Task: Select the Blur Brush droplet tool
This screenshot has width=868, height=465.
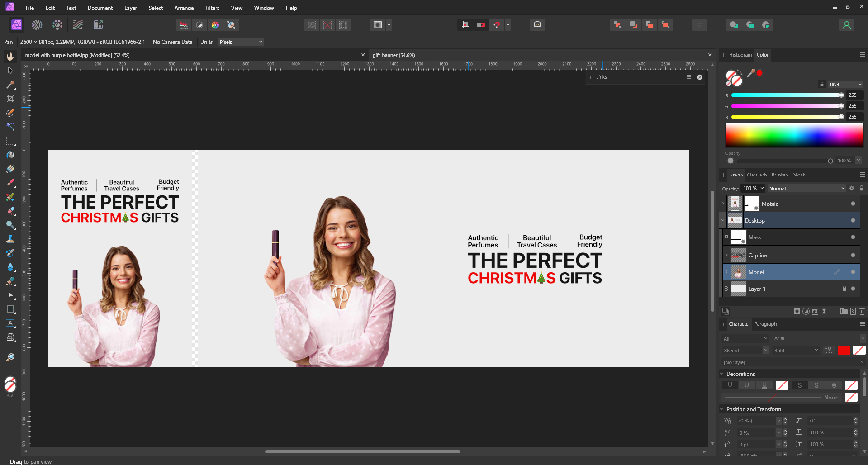Action: (10, 267)
